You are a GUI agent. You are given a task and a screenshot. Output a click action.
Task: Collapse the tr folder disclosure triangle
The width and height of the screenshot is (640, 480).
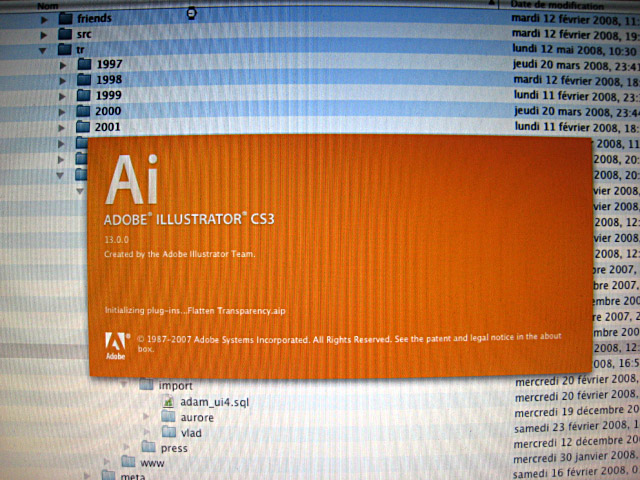tap(43, 51)
